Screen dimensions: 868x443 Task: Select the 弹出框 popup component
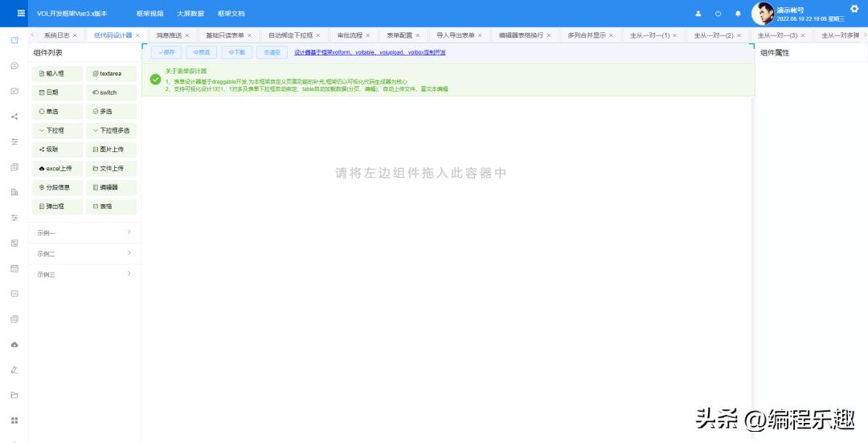pyautogui.click(x=58, y=207)
